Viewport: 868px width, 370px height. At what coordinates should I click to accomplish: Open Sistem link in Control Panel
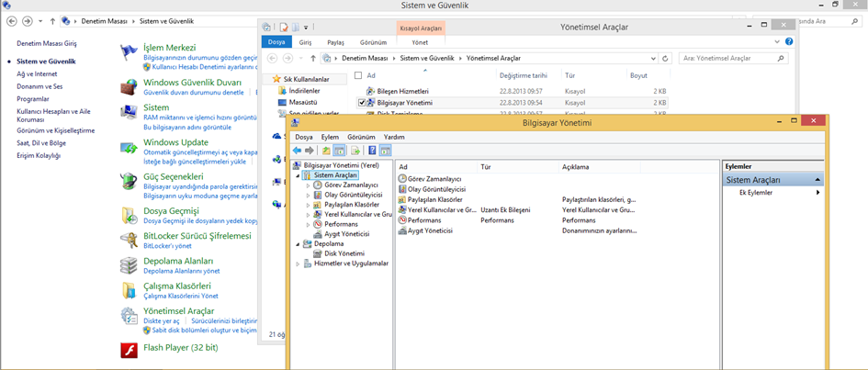(x=156, y=107)
